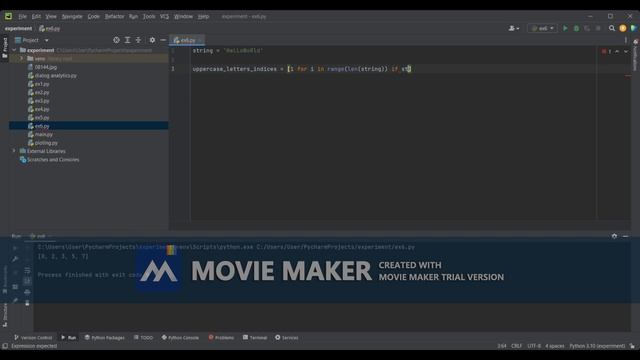Toggle scroll to end icon in Run panel

27,281
